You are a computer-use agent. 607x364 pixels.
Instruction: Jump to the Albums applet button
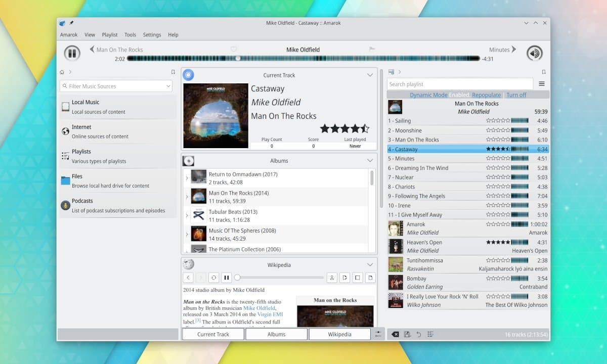(x=277, y=334)
